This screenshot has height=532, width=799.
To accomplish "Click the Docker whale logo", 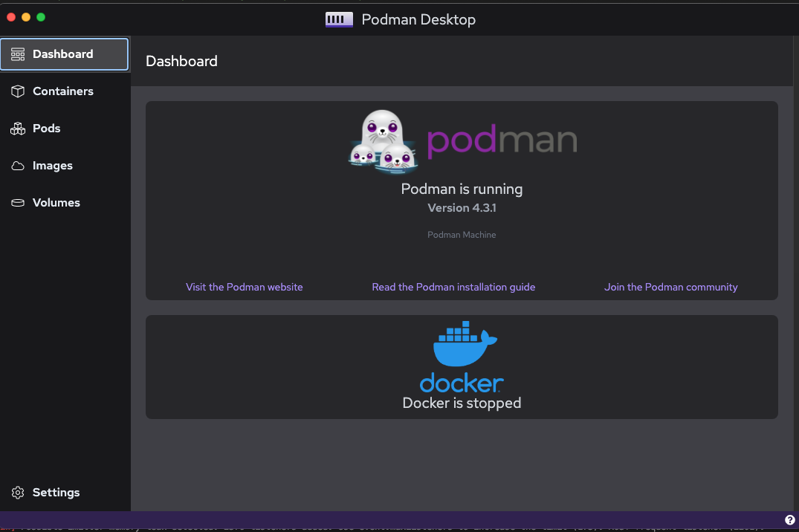I will tap(465, 343).
